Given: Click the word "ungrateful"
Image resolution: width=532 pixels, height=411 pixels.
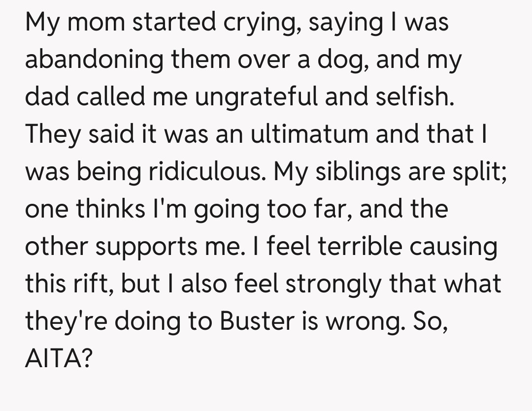Looking at the screenshot, I should click(256, 97).
